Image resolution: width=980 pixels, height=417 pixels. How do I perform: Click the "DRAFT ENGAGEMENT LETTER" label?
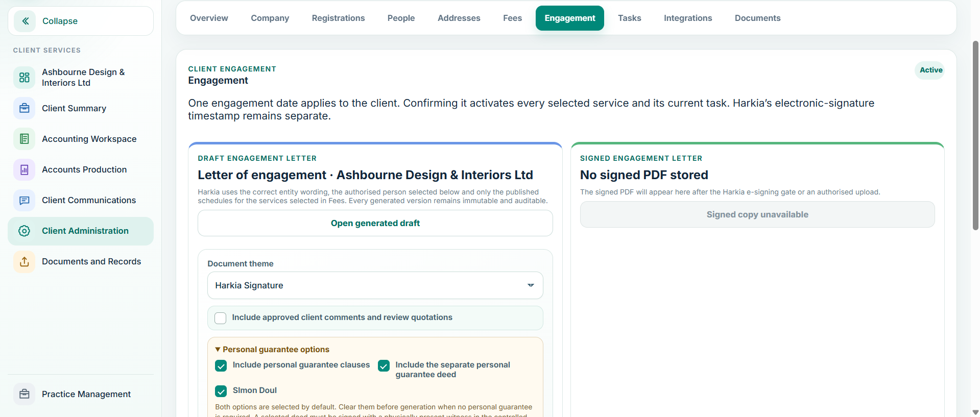point(257,158)
